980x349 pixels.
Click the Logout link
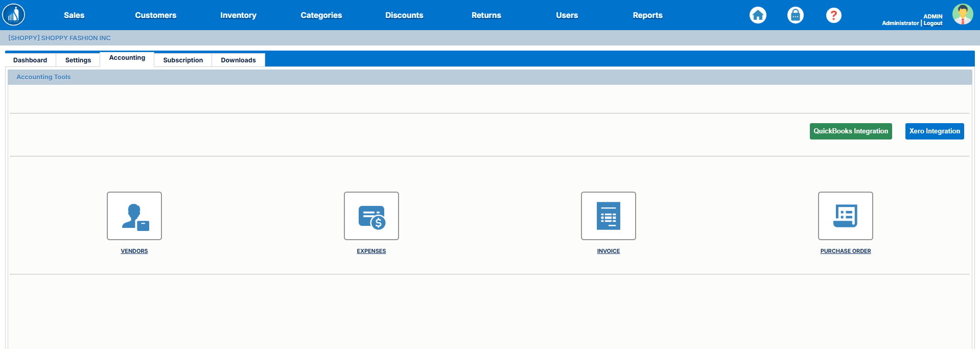pyautogui.click(x=933, y=24)
